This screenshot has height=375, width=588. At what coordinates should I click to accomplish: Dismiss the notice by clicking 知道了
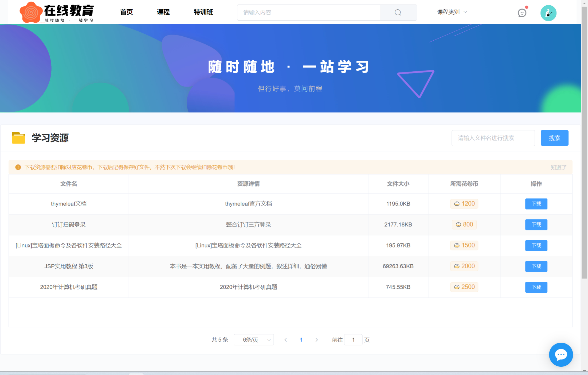tap(558, 167)
